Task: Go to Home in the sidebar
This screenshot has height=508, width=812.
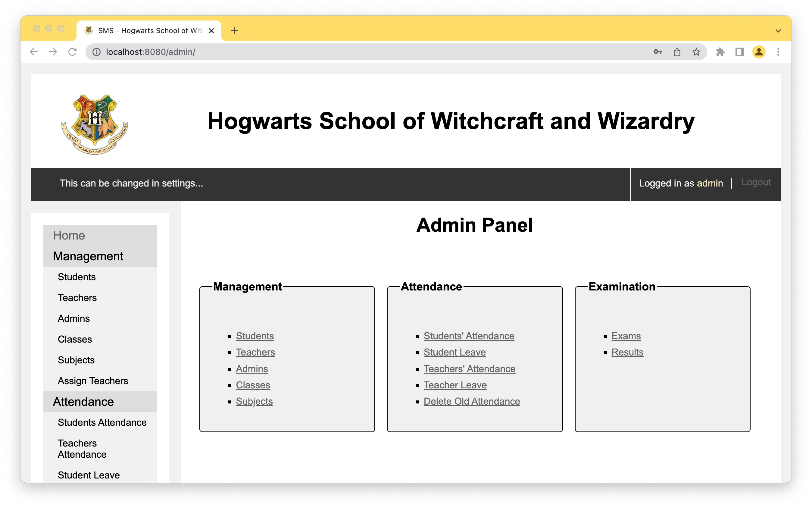Action: coord(69,235)
